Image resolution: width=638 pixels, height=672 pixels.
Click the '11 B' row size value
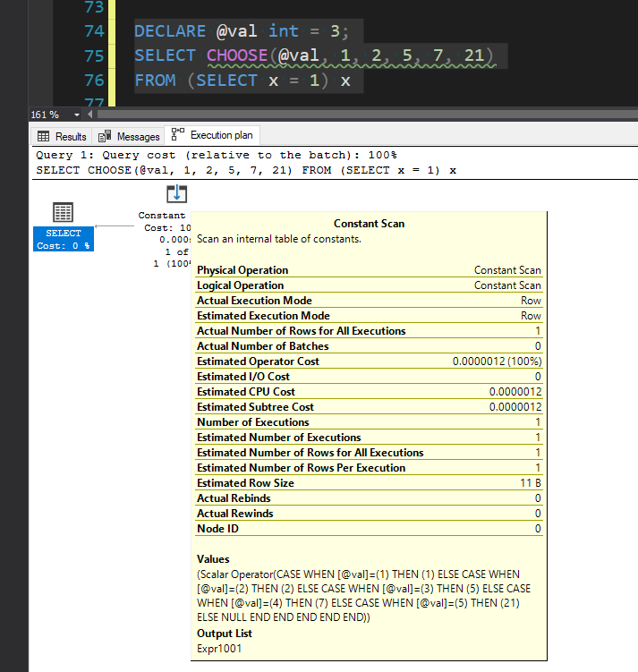coord(531,483)
